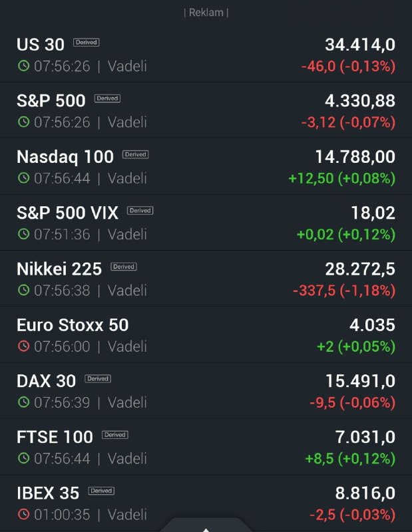Viewport: 412px width, 532px height.
Task: Select the Euro Stoxx 50 title
Action: click(x=73, y=325)
